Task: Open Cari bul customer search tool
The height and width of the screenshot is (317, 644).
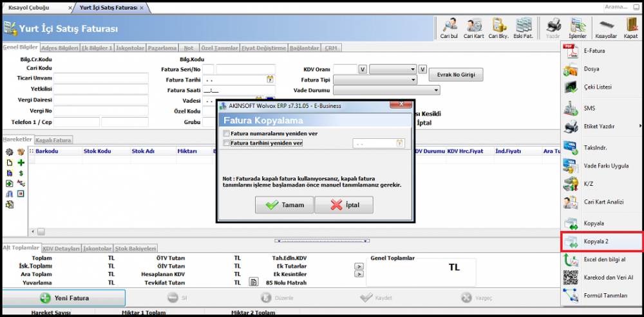Action: point(449,28)
